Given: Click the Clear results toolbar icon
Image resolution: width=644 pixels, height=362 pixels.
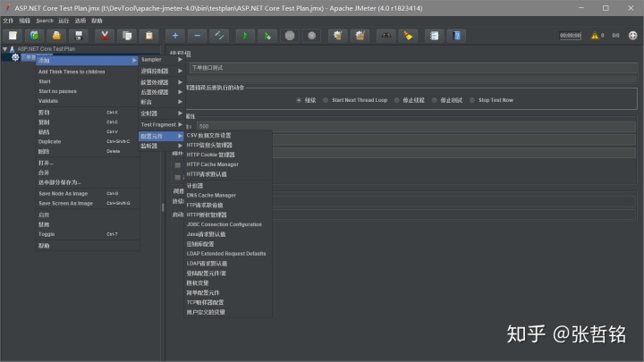Looking at the screenshot, I should [337, 36].
